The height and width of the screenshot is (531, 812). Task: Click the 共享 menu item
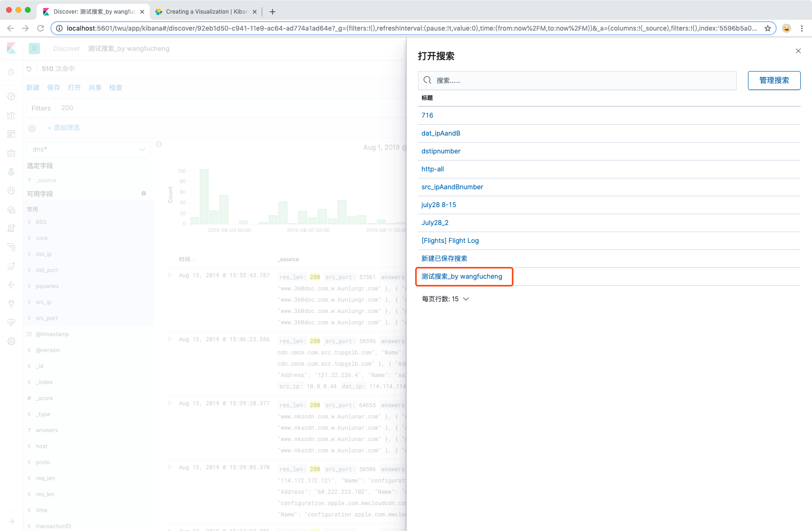tap(95, 88)
